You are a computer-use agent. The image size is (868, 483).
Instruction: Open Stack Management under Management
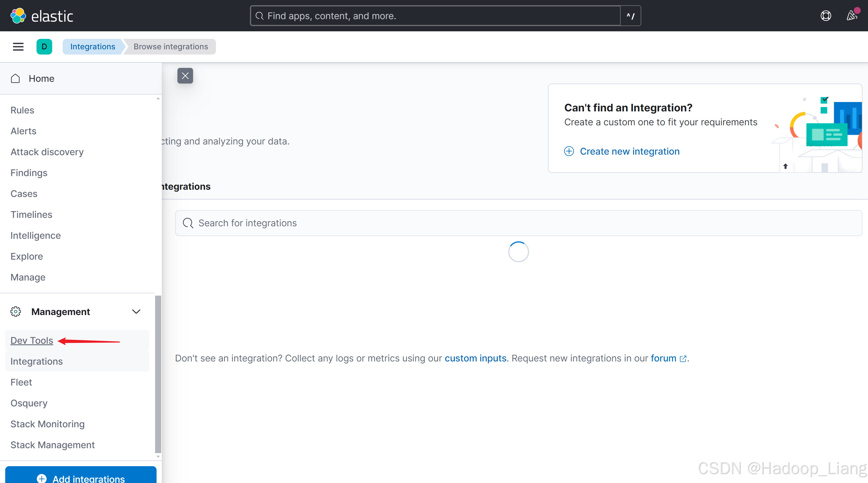coord(52,445)
